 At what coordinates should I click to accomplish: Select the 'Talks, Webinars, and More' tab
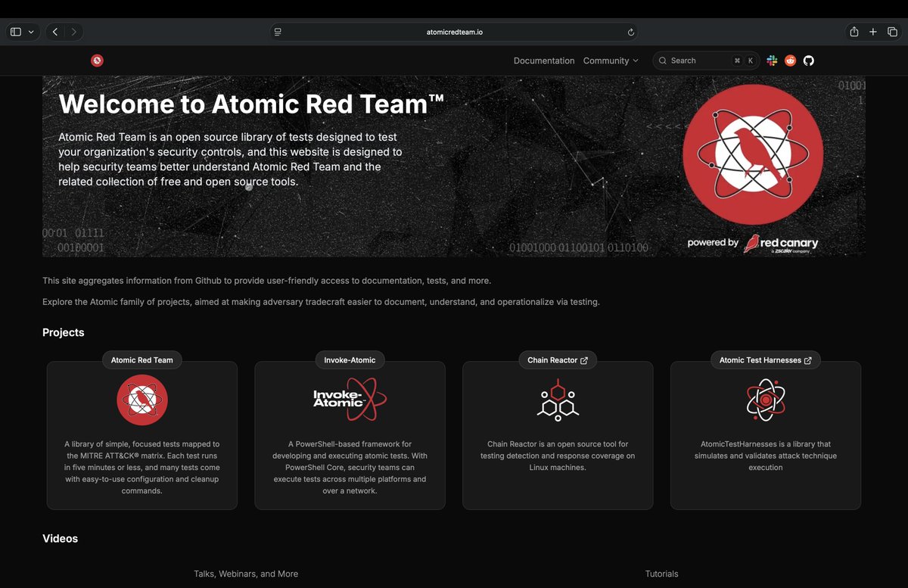246,574
